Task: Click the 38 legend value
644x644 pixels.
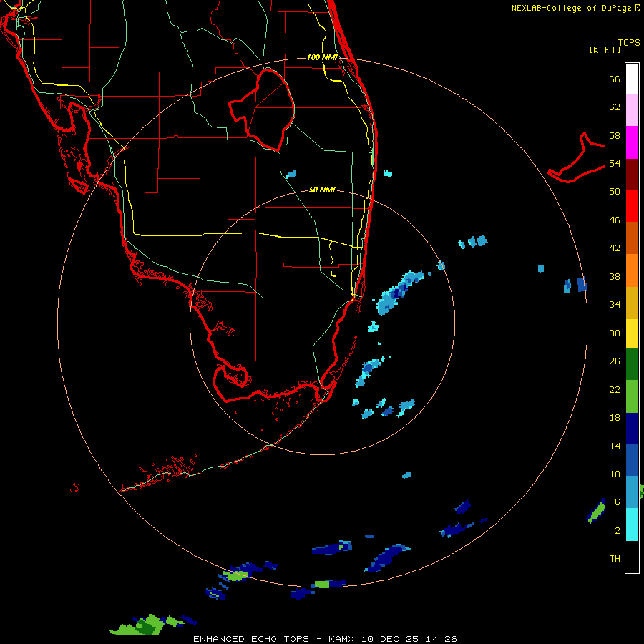Action: (615, 276)
